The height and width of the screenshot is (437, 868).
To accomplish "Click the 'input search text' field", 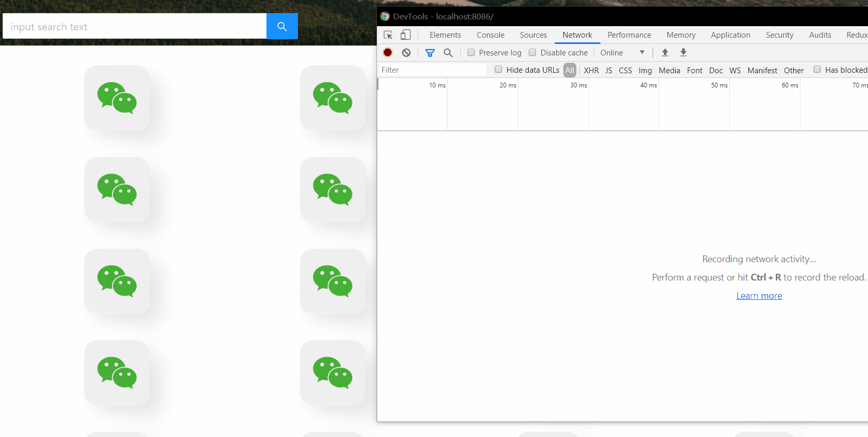I will 135,26.
